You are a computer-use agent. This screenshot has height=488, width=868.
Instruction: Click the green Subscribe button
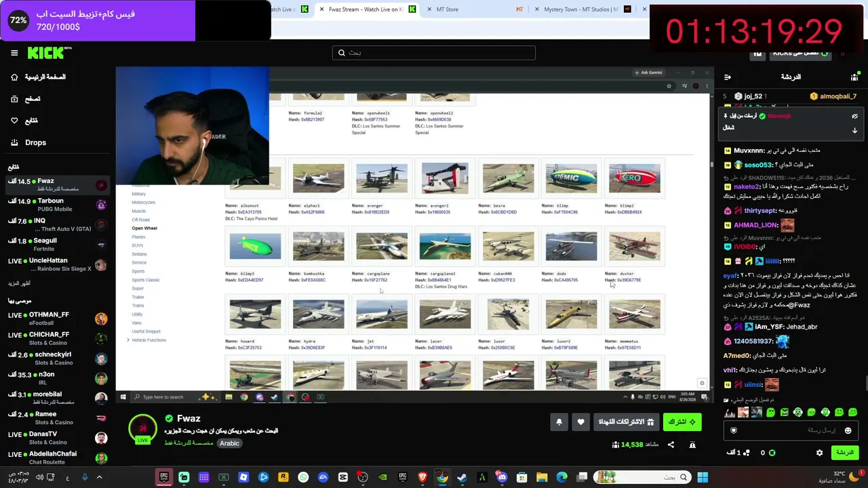pyautogui.click(x=682, y=422)
